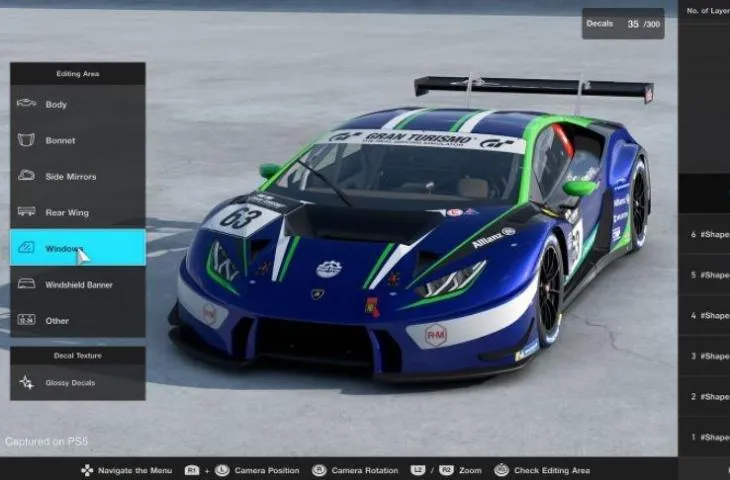Click the Check Editing Area button icon
Image resolution: width=730 pixels, height=480 pixels.
(x=501, y=470)
